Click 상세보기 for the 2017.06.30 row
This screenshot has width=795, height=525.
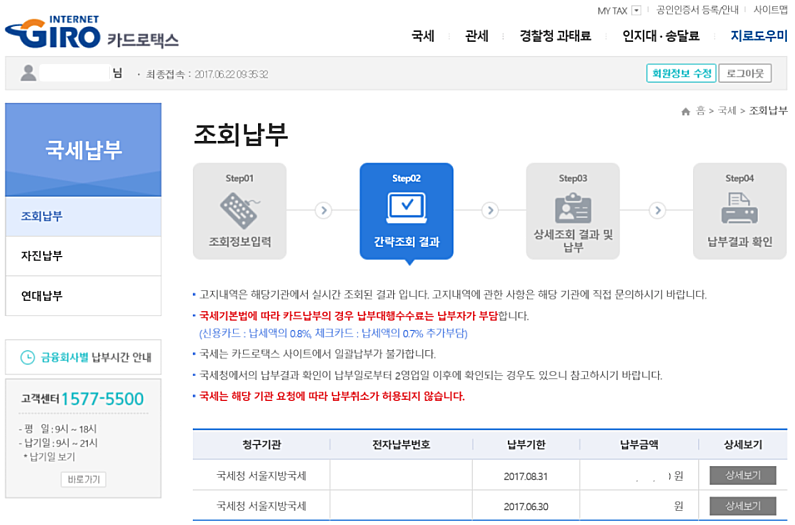(743, 506)
